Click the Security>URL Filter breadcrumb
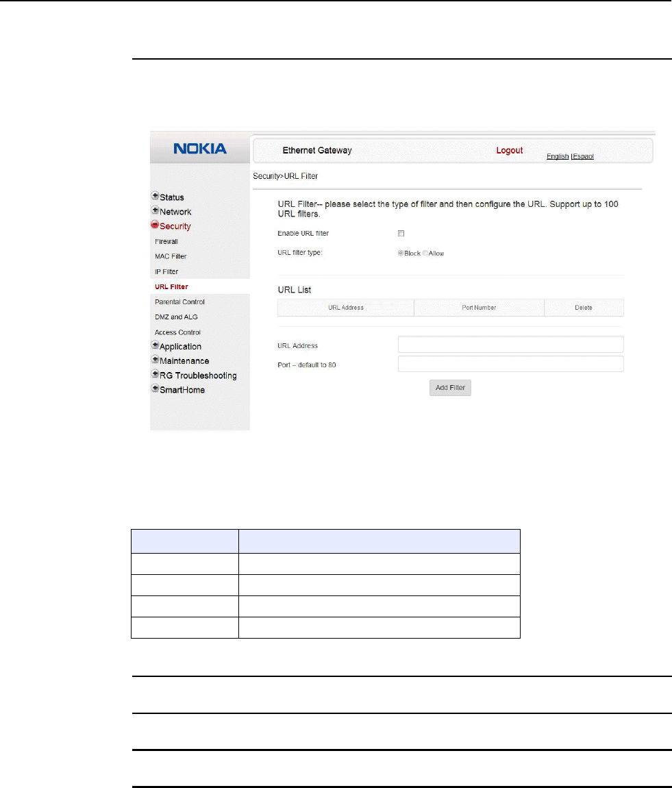The image size is (672, 788). tap(285, 176)
